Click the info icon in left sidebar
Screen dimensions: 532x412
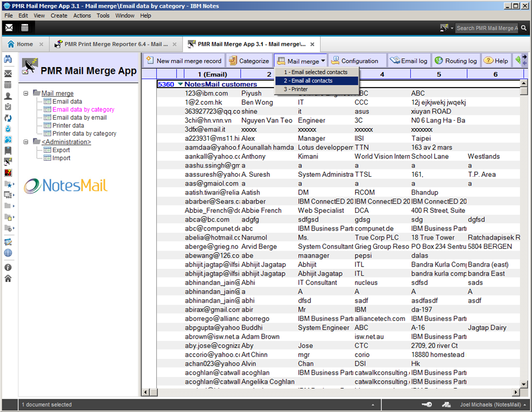(x=8, y=267)
